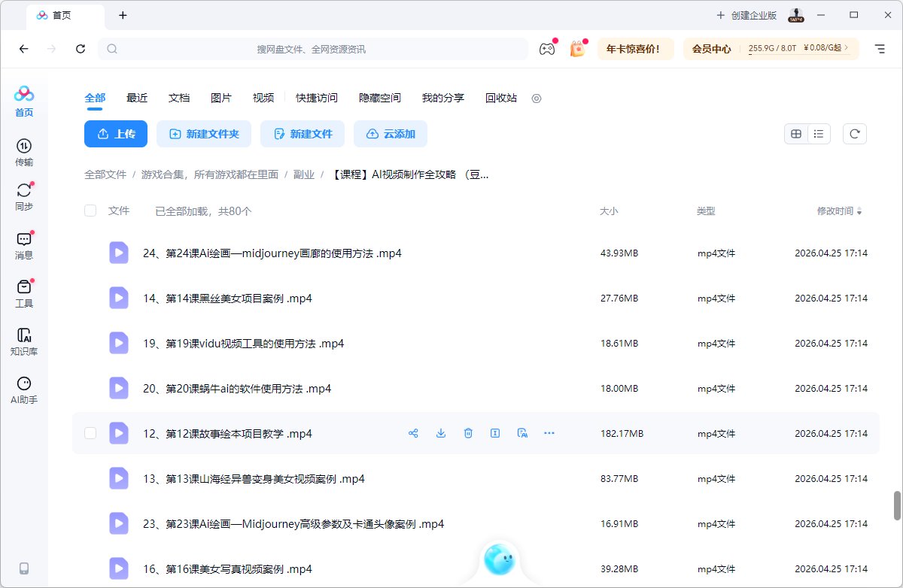Switch to grid view layout

[795, 134]
